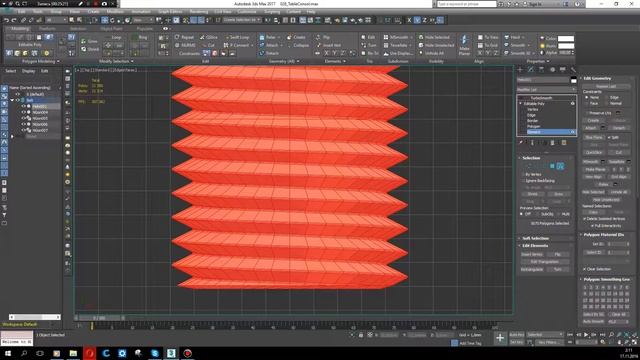Image resolution: width=640 pixels, height=360 pixels.
Task: Click the Y axis constraint button
Action: click(417, 20)
